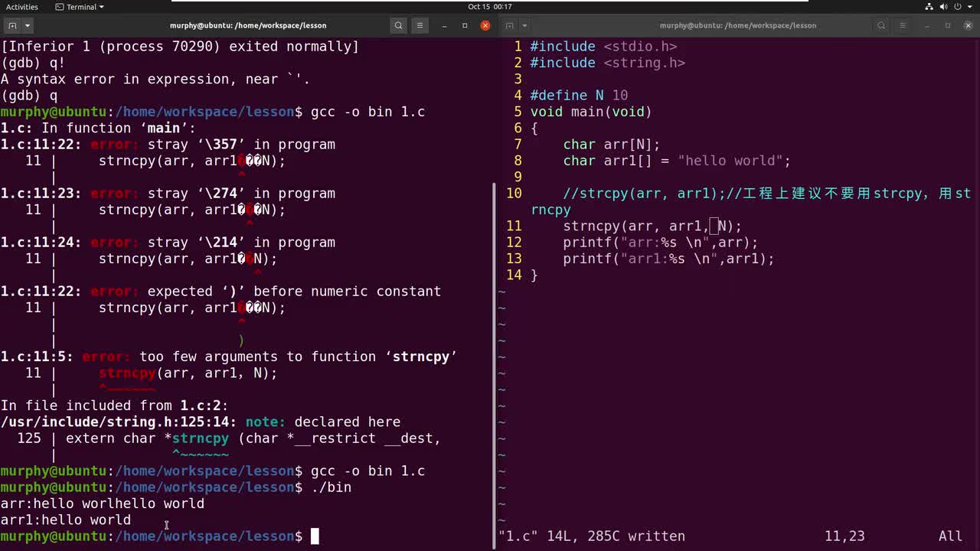Close the right terminal window

[x=969, y=25]
